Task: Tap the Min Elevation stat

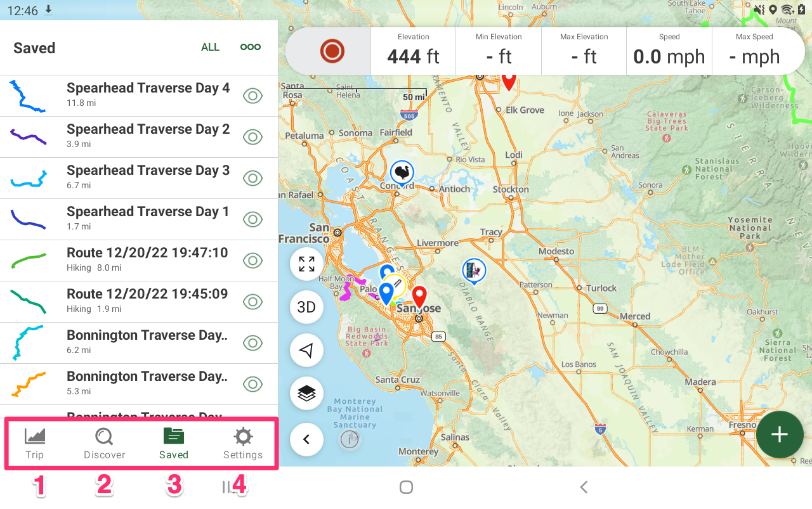Action: [x=499, y=51]
